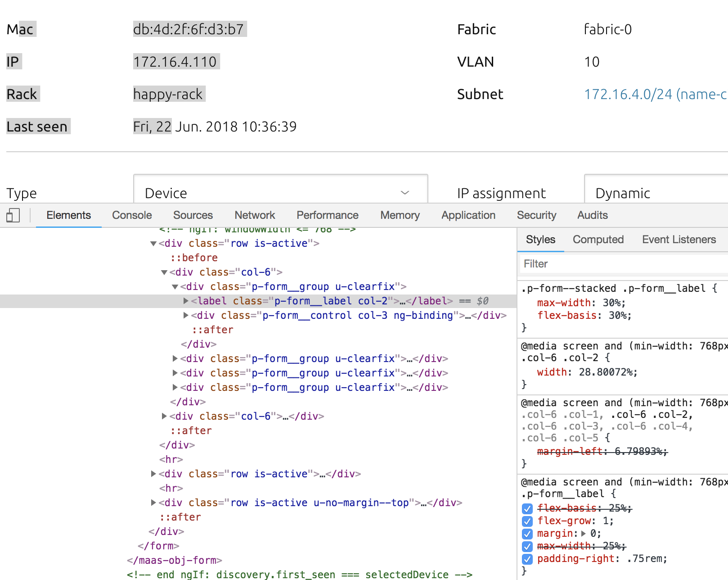Select the closing maas-obj-form tag
The width and height of the screenshot is (728, 580).
click(175, 561)
